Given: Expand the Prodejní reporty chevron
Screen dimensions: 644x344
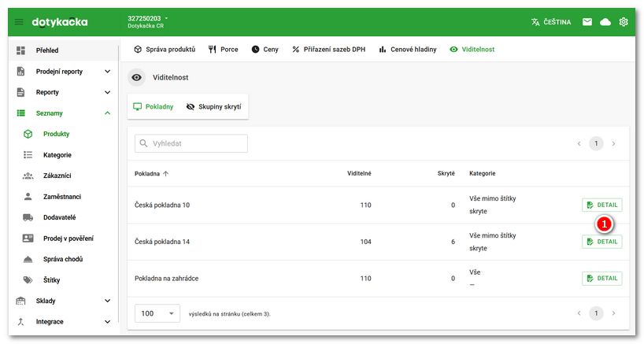Looking at the screenshot, I should (x=108, y=72).
